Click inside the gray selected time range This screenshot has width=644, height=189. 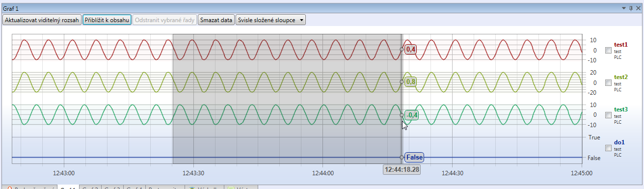287,98
